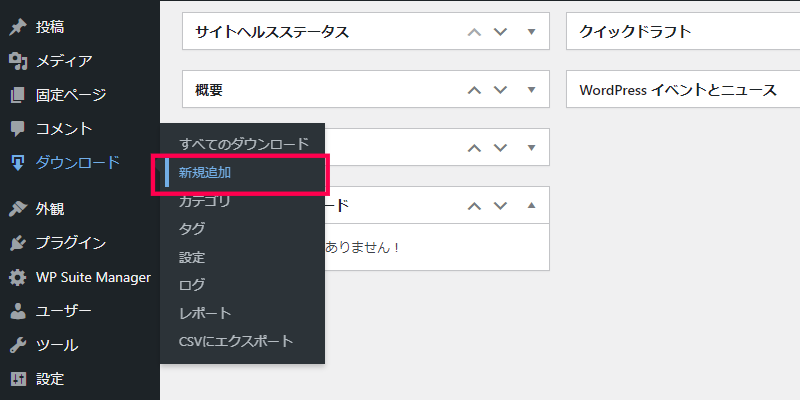Viewport: 800px width, 400px height.
Task: Open ログ in the download submenu
Action: 192,285
